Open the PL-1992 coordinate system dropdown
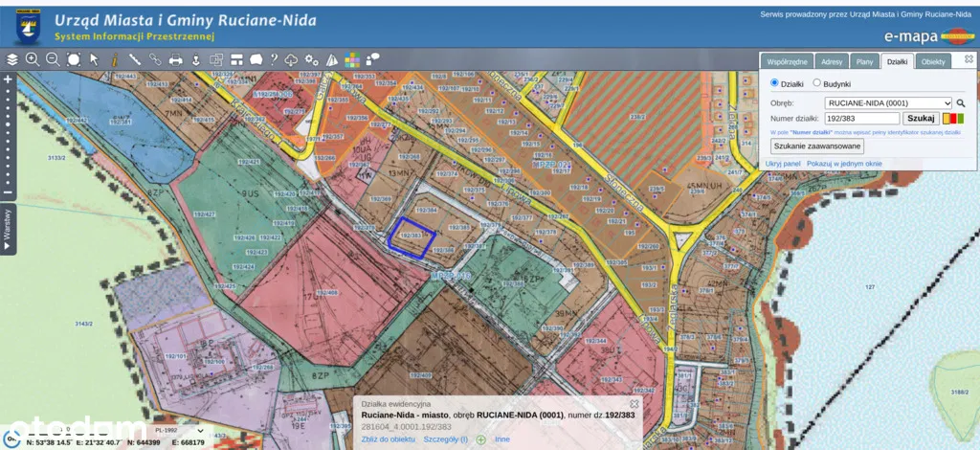Viewport: 980px width, 450px height. point(178,430)
